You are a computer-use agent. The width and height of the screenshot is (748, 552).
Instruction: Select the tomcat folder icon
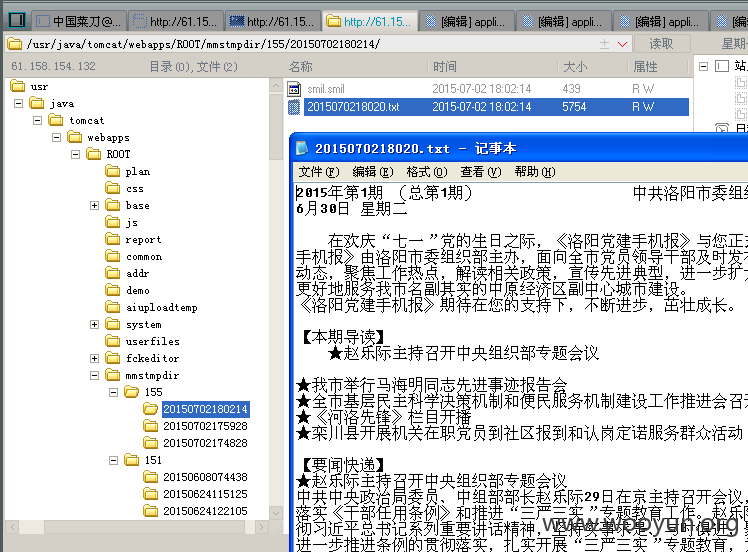[x=56, y=120]
